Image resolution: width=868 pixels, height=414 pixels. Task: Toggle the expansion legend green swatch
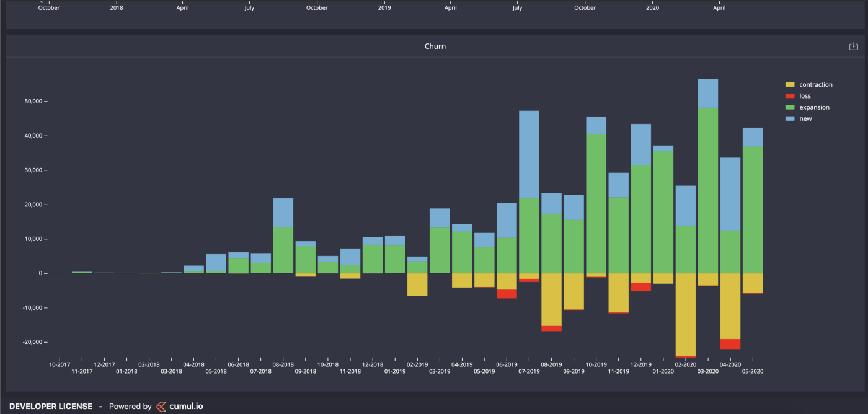click(789, 108)
